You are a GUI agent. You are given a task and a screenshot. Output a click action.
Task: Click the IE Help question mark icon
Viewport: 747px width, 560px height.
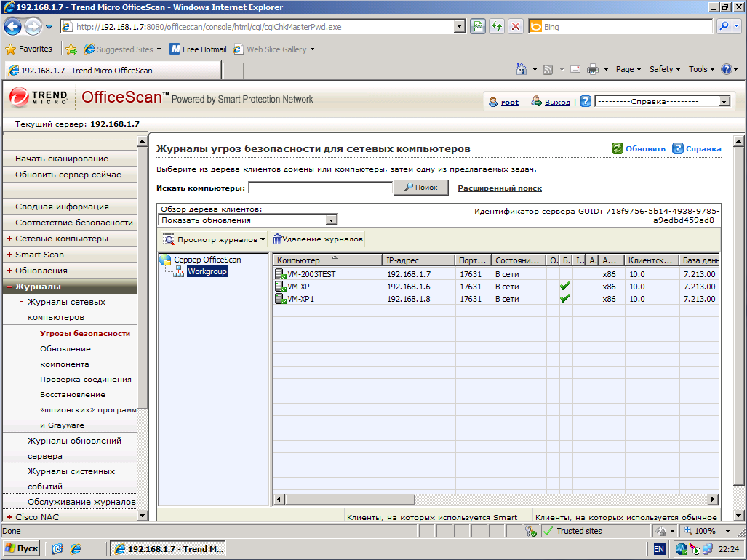tap(727, 70)
